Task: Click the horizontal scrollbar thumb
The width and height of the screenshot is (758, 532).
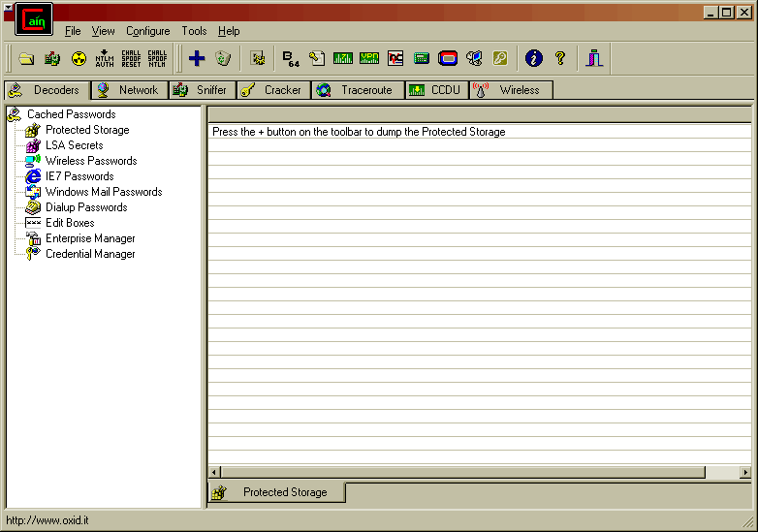Action: (463, 472)
